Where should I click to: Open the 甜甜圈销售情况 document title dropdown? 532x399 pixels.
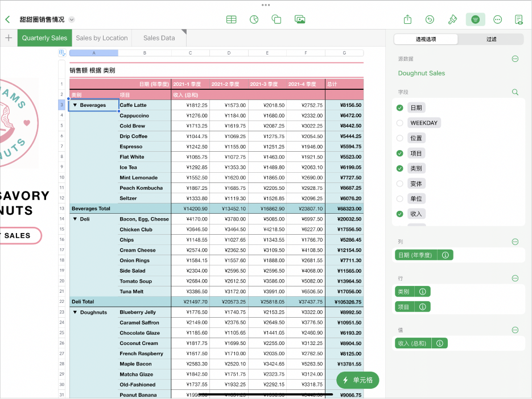point(72,20)
